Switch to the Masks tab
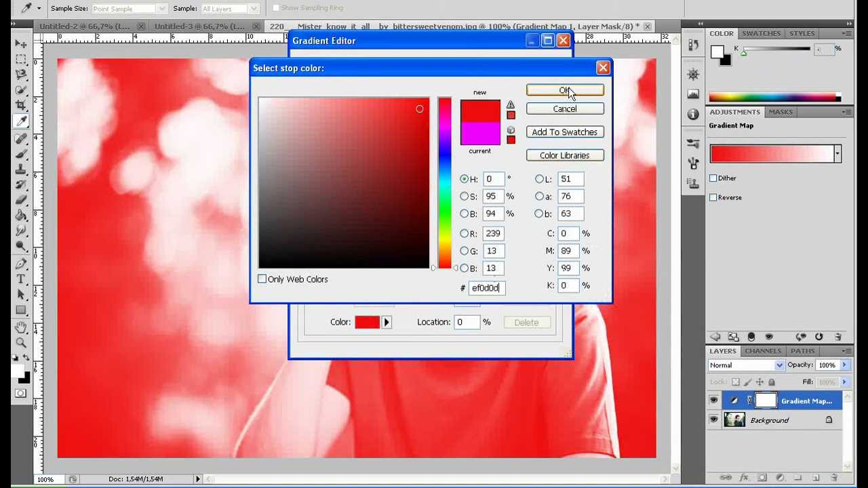Image resolution: width=868 pixels, height=488 pixels. [x=781, y=112]
